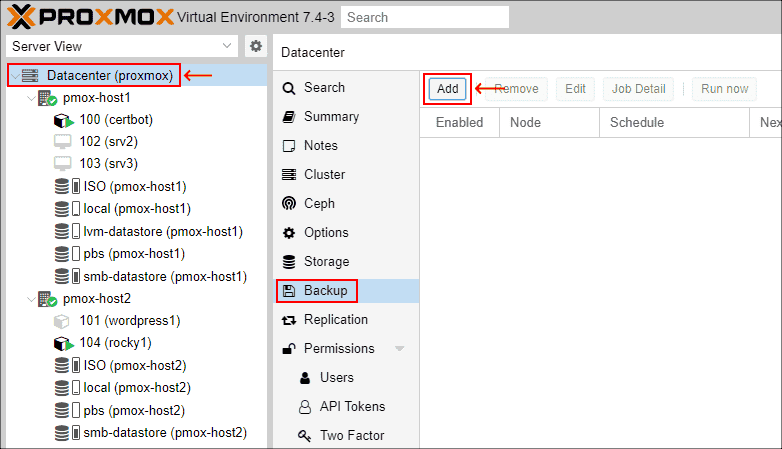Click the top Search input field

(425, 17)
